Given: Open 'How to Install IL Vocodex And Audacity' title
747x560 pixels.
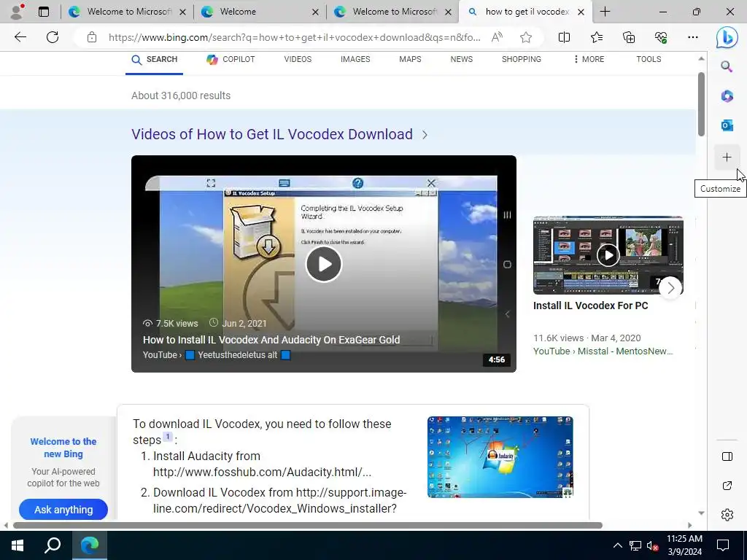Looking at the screenshot, I should coord(271,340).
